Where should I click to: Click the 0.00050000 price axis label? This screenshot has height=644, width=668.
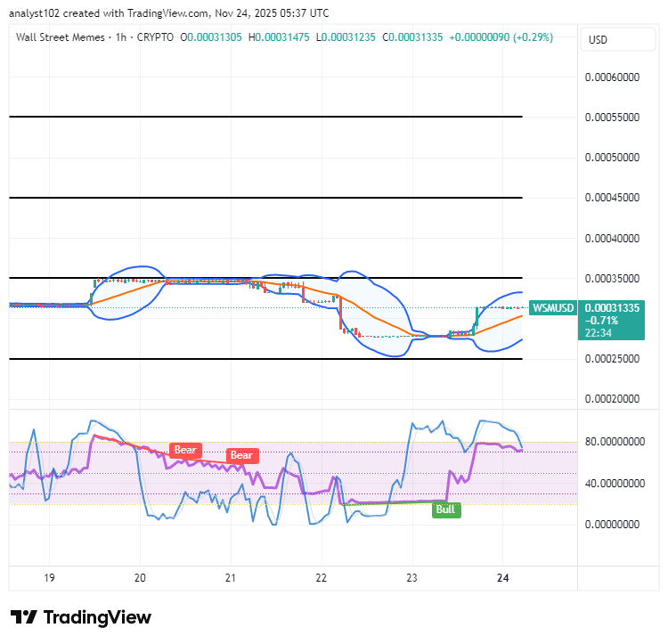(612, 158)
